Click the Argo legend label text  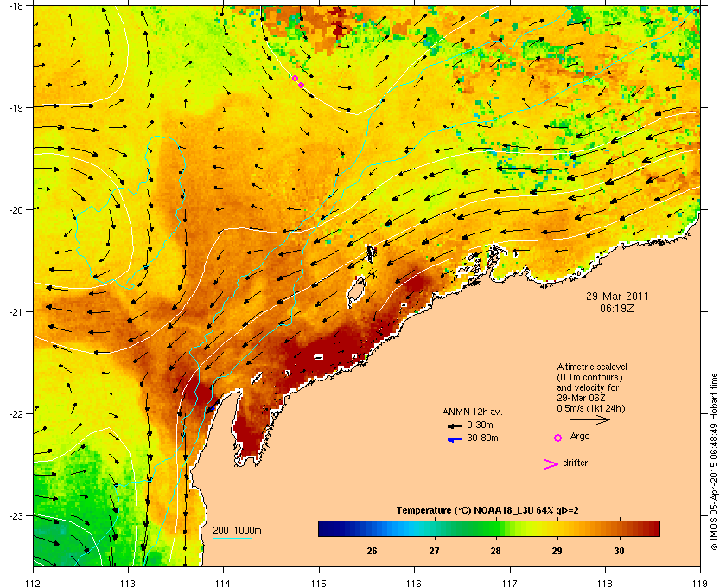580,437
